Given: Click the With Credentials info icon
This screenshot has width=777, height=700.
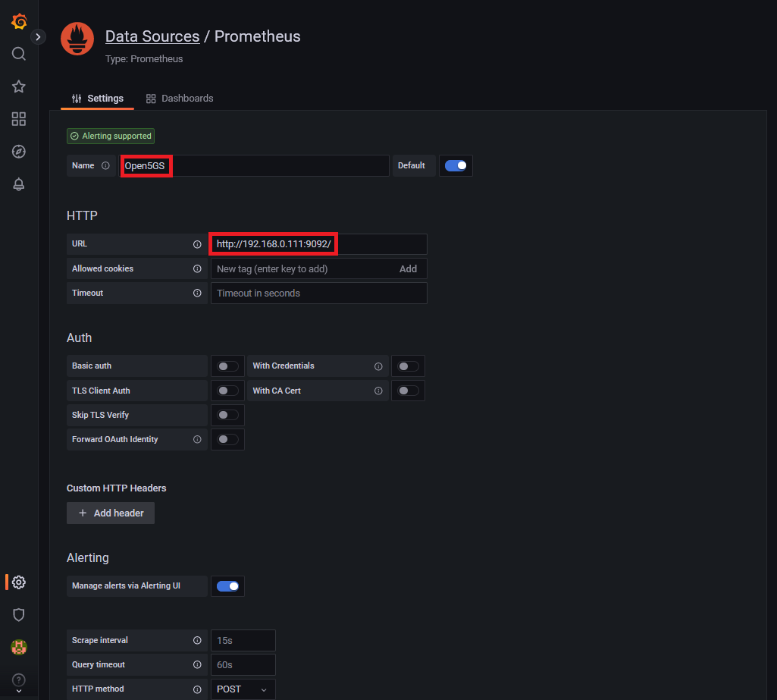Looking at the screenshot, I should (378, 366).
